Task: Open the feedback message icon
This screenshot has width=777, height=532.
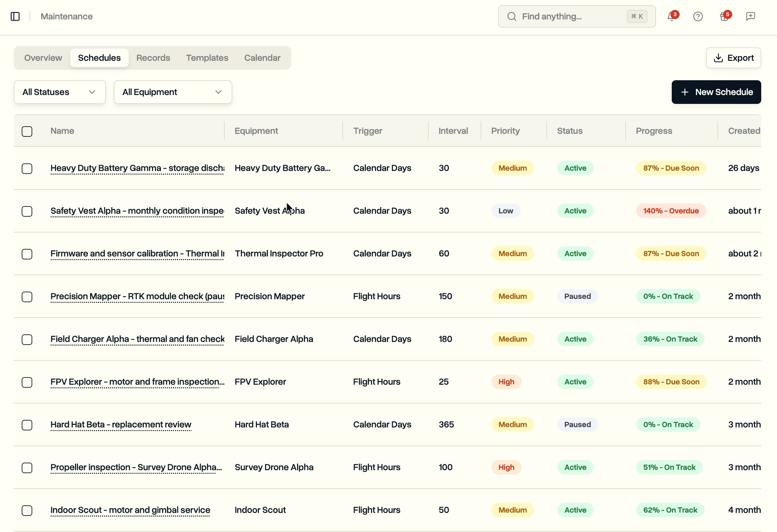Action: click(x=751, y=16)
